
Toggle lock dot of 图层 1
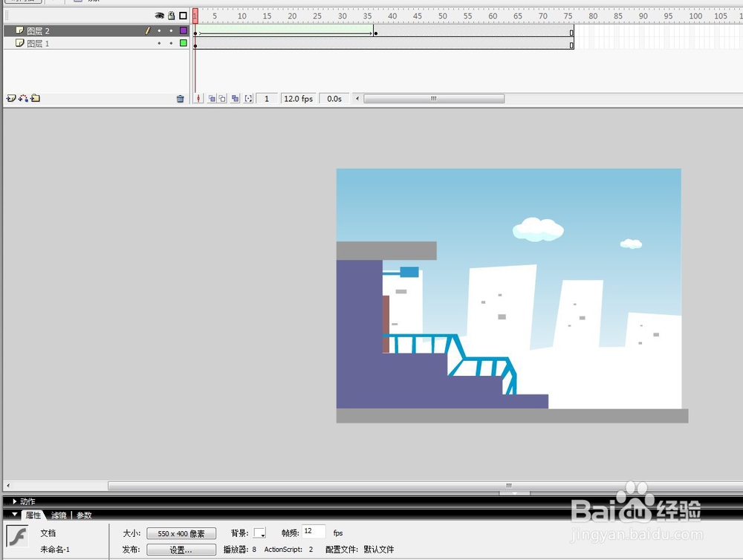click(171, 43)
